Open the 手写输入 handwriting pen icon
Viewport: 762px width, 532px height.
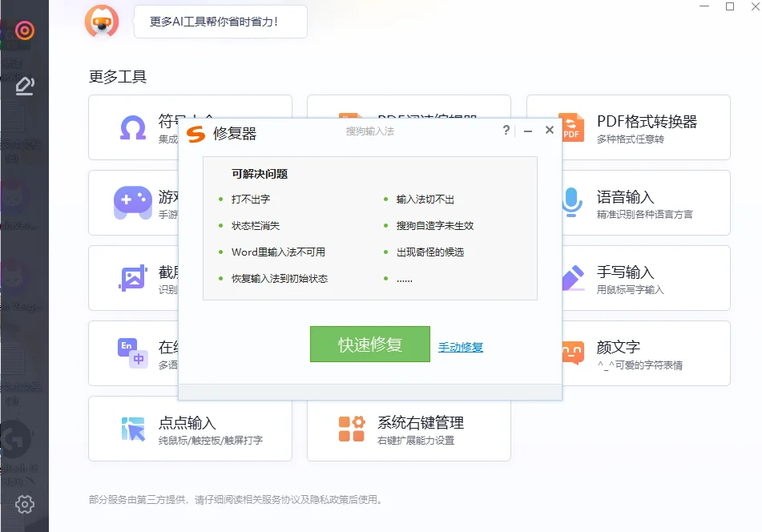coord(574,278)
